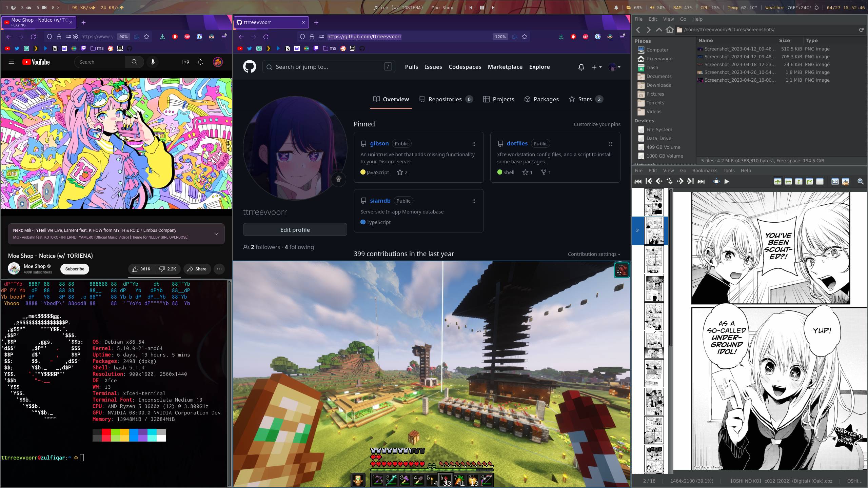Open YouTube video more actions ellipsis
This screenshot has width=868, height=488.
pos(219,269)
